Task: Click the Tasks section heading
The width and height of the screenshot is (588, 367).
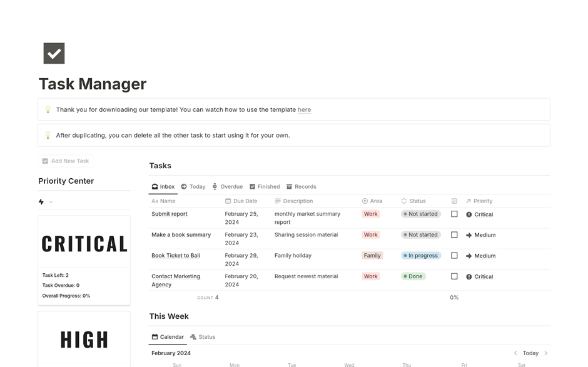Action: coord(160,166)
